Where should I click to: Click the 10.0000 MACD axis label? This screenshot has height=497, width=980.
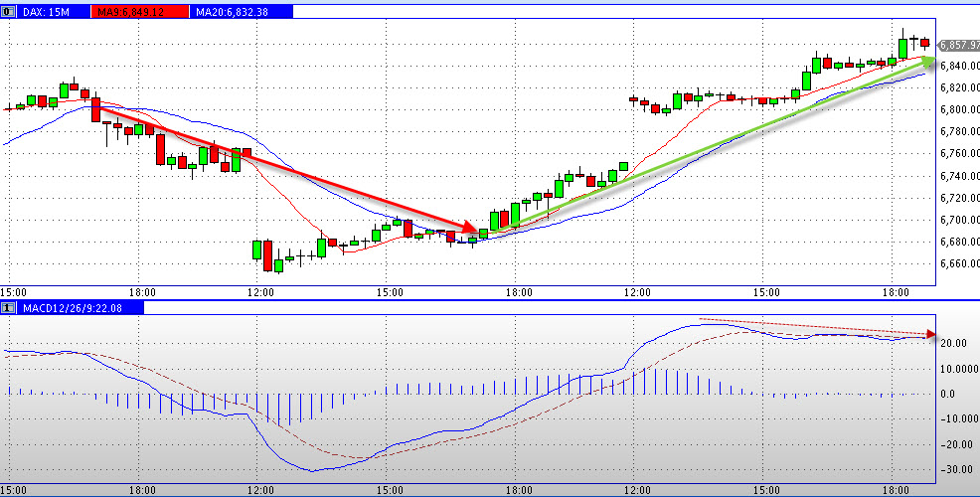(x=957, y=369)
